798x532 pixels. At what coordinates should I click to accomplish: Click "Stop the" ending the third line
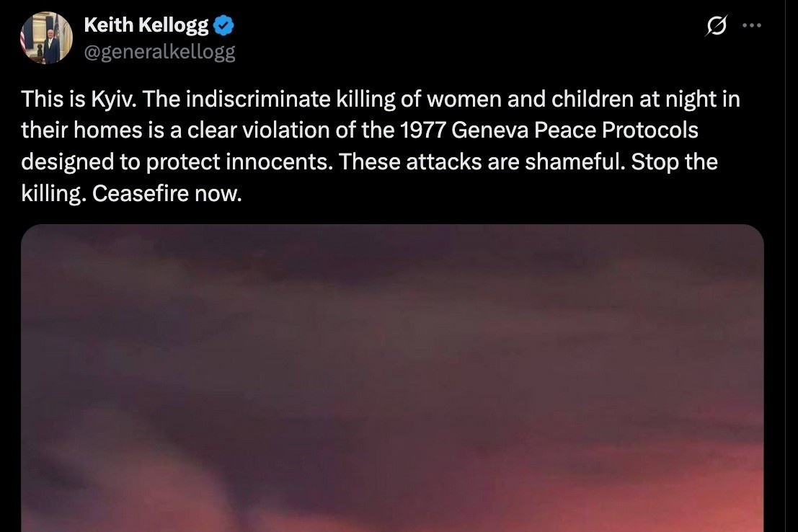(675, 162)
